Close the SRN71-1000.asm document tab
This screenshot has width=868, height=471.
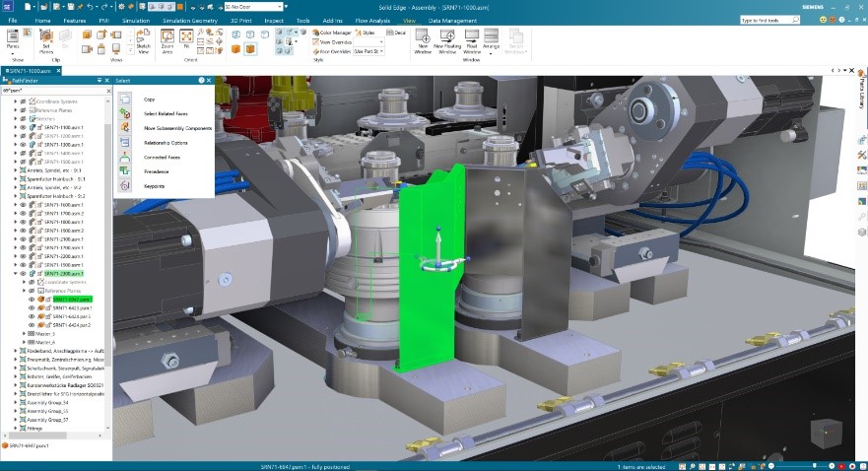click(58, 71)
